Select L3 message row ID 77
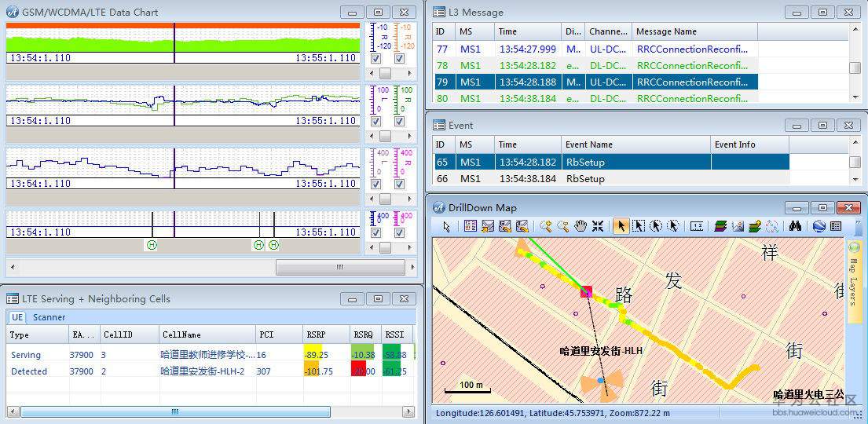 [x=596, y=49]
